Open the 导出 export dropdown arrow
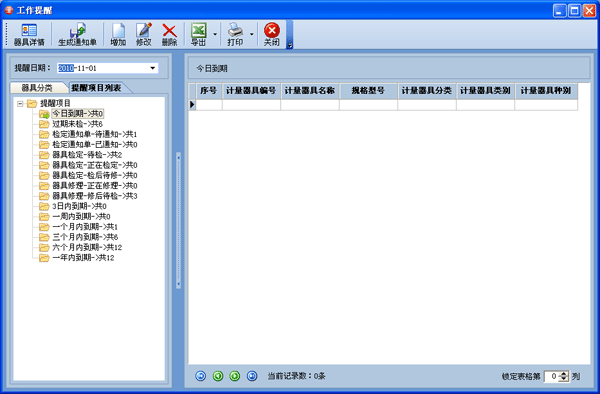The image size is (600, 394). click(215, 34)
